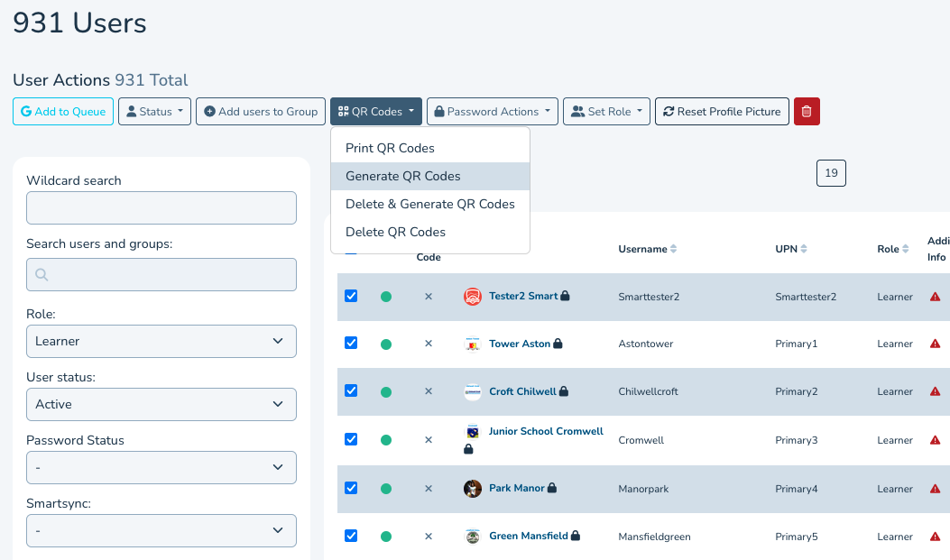Click the Reset Profile Picture button
The image size is (950, 560).
(x=722, y=112)
